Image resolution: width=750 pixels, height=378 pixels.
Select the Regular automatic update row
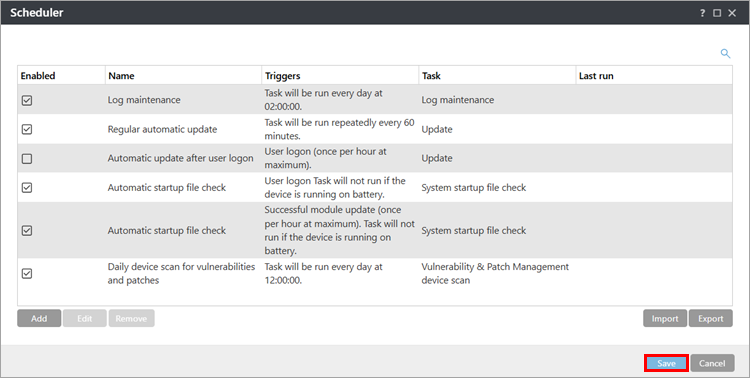pyautogui.click(x=375, y=129)
